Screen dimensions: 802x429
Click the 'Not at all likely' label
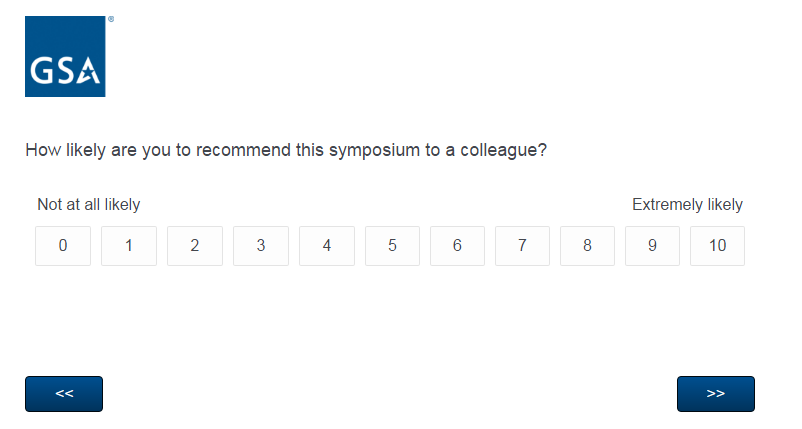[89, 205]
